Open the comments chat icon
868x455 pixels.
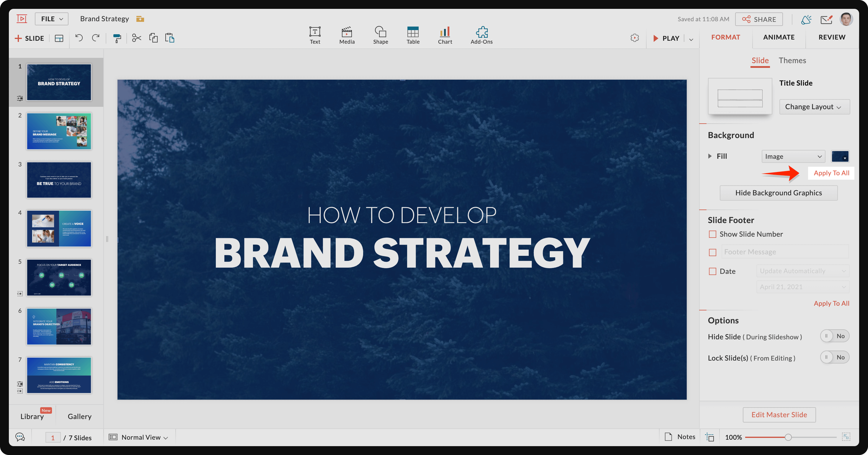20,437
